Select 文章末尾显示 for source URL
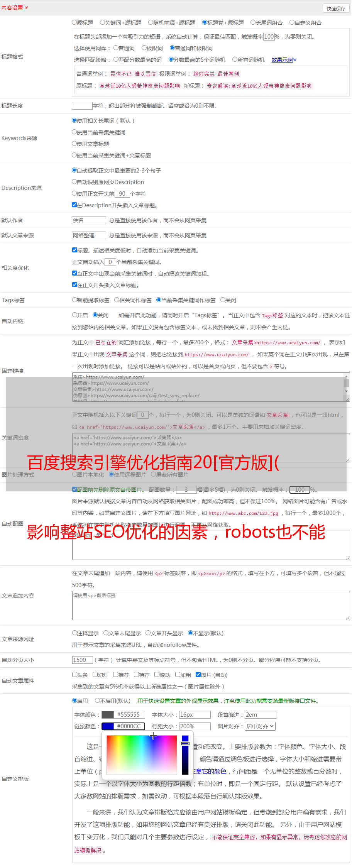Viewport: 352px width, 868px height. click(106, 633)
